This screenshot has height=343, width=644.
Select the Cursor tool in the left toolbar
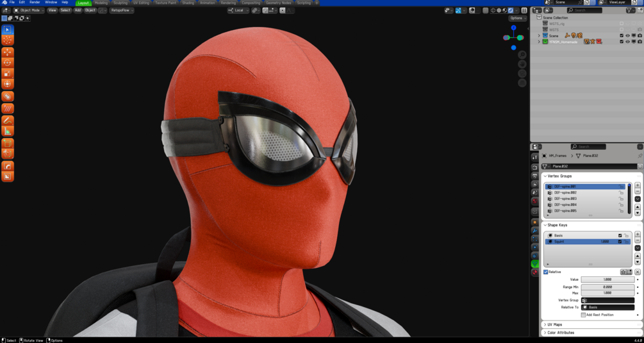pyautogui.click(x=8, y=40)
